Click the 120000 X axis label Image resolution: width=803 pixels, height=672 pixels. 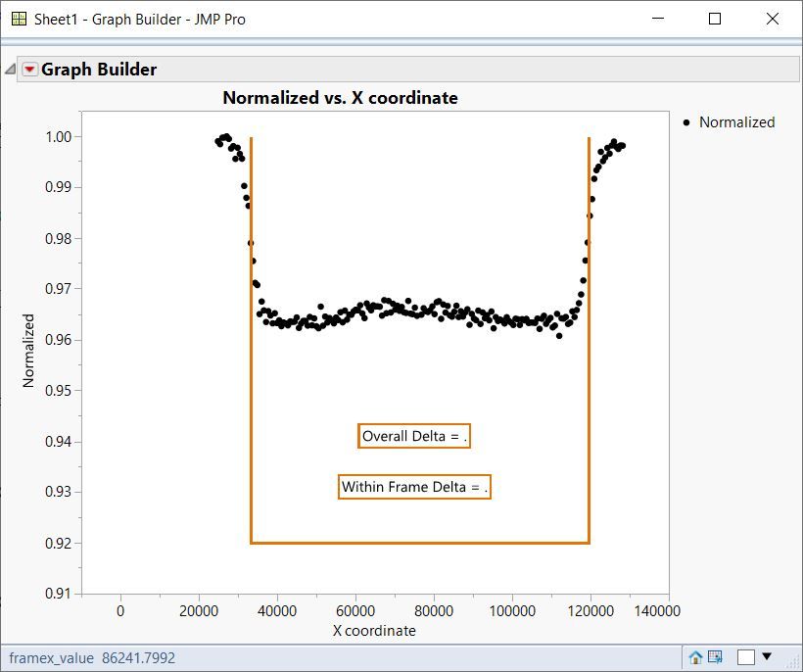590,610
